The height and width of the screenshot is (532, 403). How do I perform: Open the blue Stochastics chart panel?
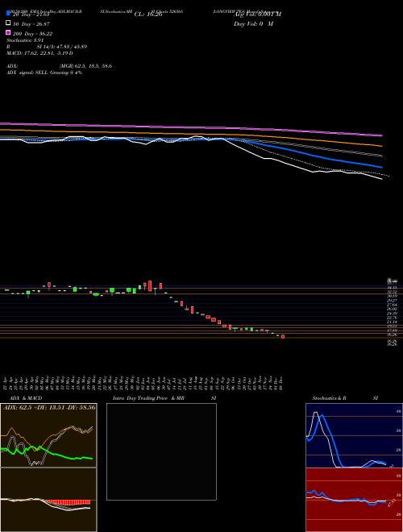pos(354,435)
